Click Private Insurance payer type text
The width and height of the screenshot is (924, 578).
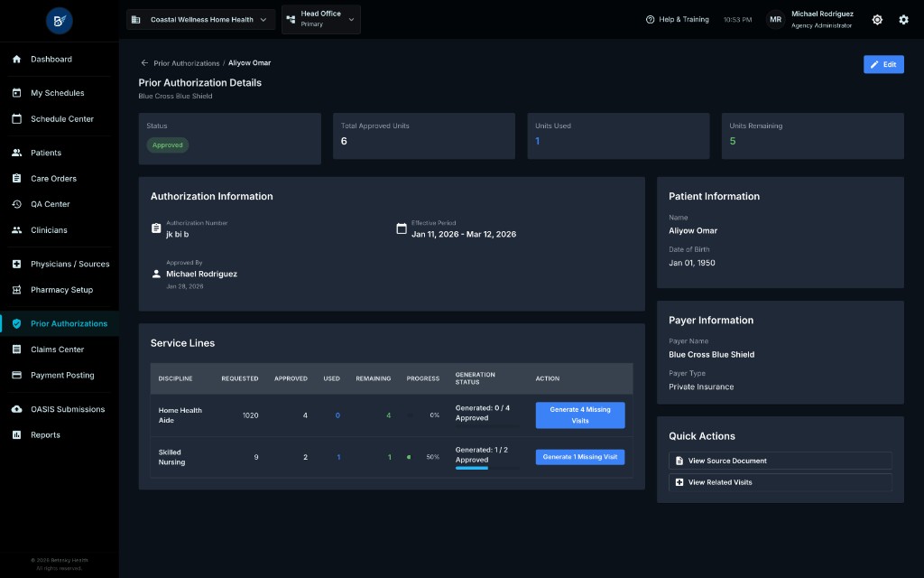(701, 387)
